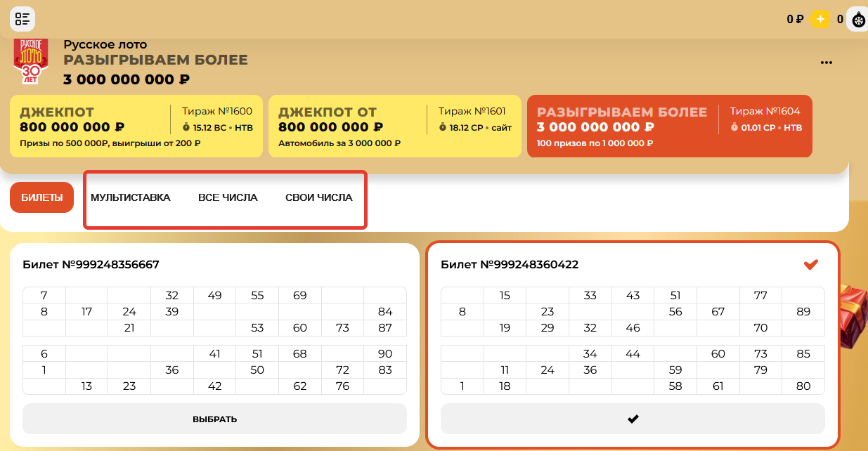Switch to the БИЛЕТЫ tab

41,197
